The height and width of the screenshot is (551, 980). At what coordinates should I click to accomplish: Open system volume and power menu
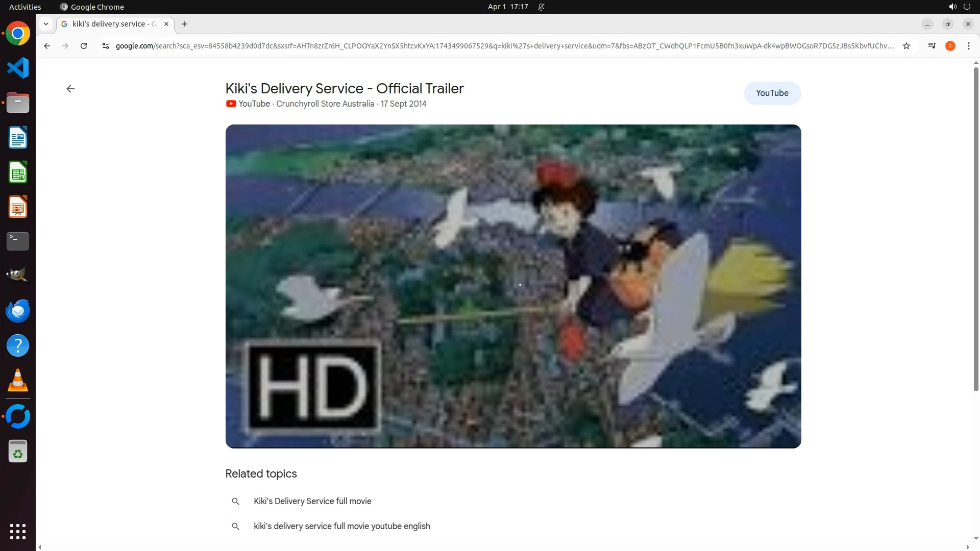click(x=959, y=7)
